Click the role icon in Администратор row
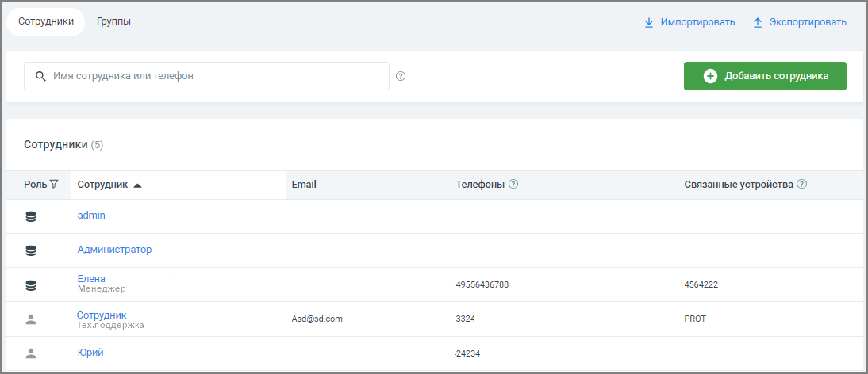Viewport: 868px width, 374px height. click(x=31, y=251)
